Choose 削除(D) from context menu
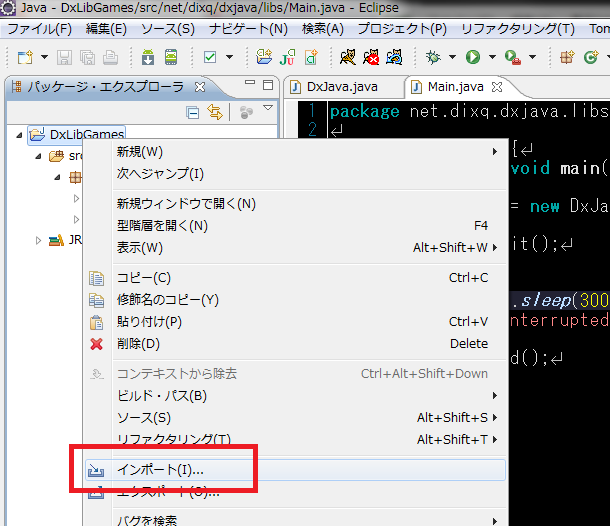 (295, 344)
